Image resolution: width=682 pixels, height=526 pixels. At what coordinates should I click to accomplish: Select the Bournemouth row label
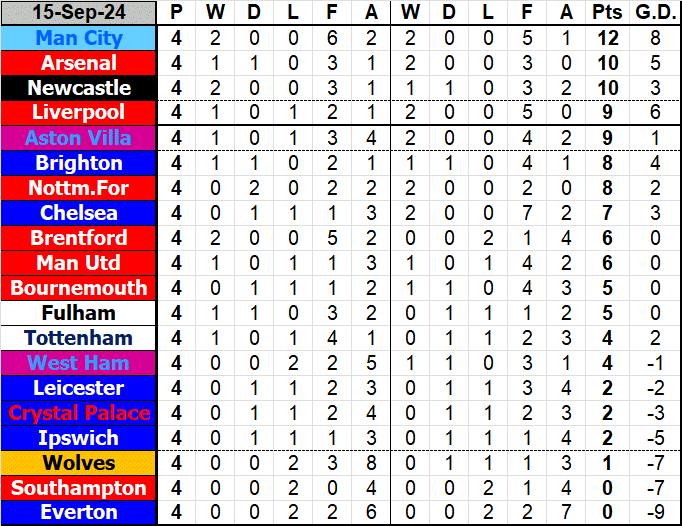coord(79,288)
